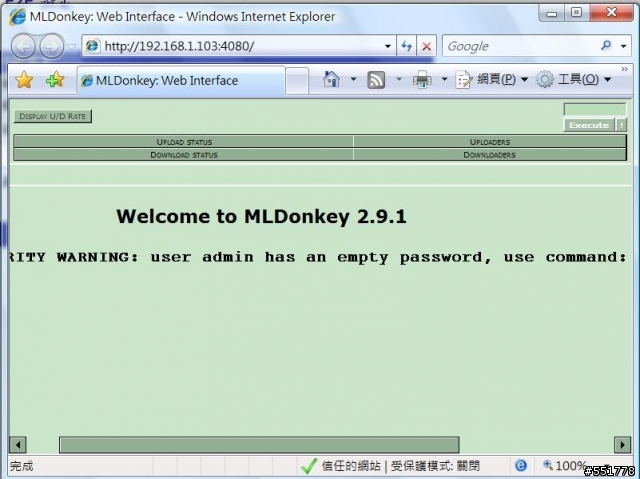
Task: Click the 'Welcome to MLDonkey 2.9.1' heading
Action: click(261, 216)
